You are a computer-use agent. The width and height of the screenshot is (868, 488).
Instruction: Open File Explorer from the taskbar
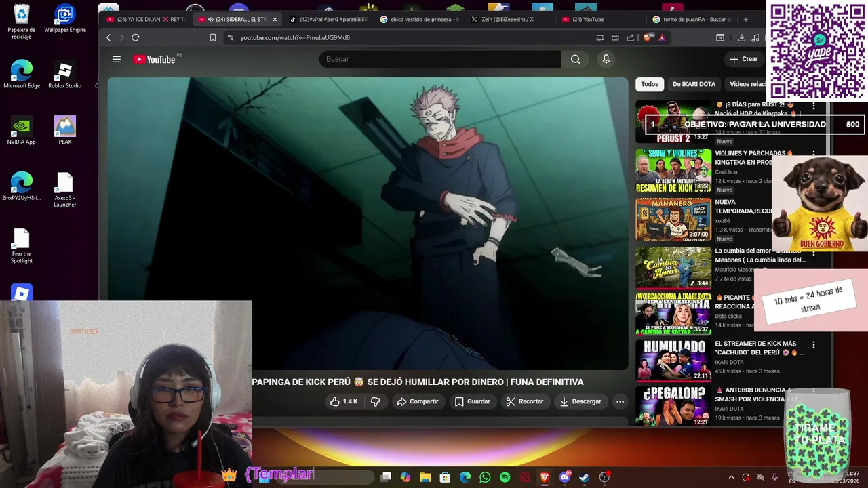[425, 477]
